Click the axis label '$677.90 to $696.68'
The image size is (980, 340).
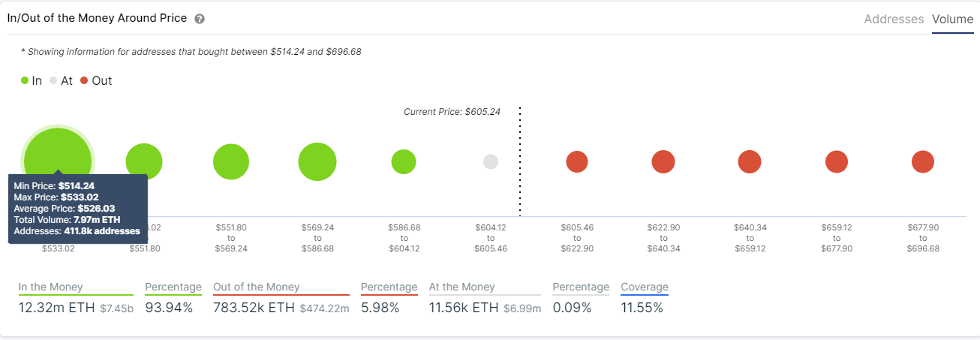point(923,237)
